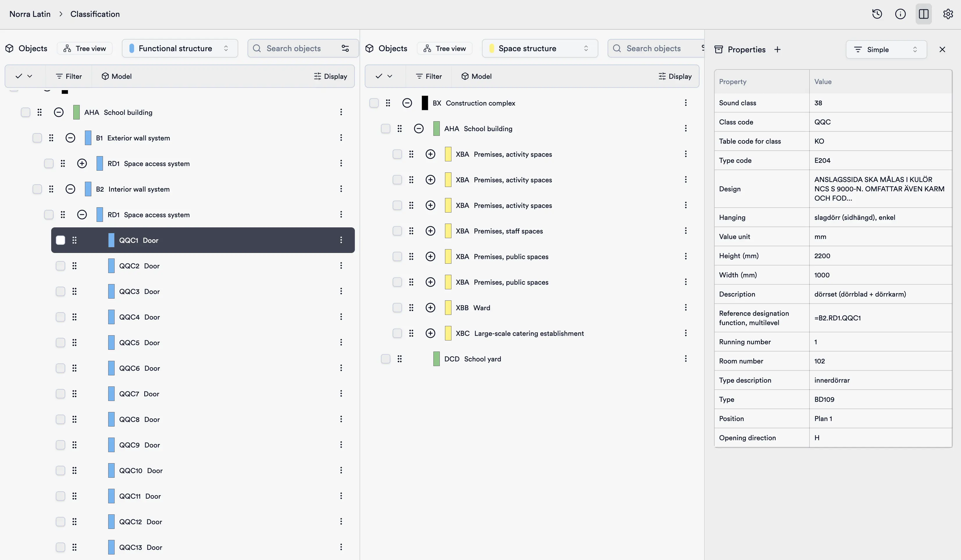Grab the drag handle of B2 Interior wall system

coord(51,189)
